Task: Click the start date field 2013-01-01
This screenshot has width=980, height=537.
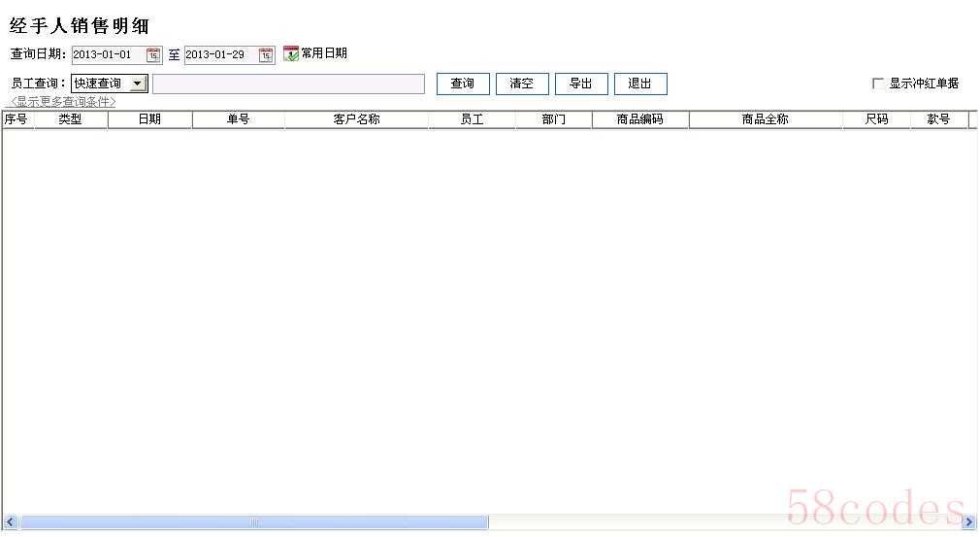Action: pyautogui.click(x=107, y=55)
